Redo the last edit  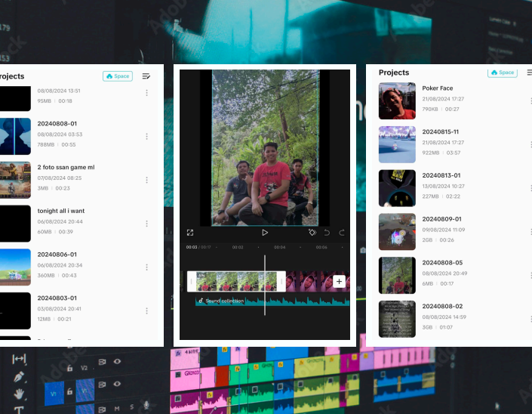[x=342, y=233]
